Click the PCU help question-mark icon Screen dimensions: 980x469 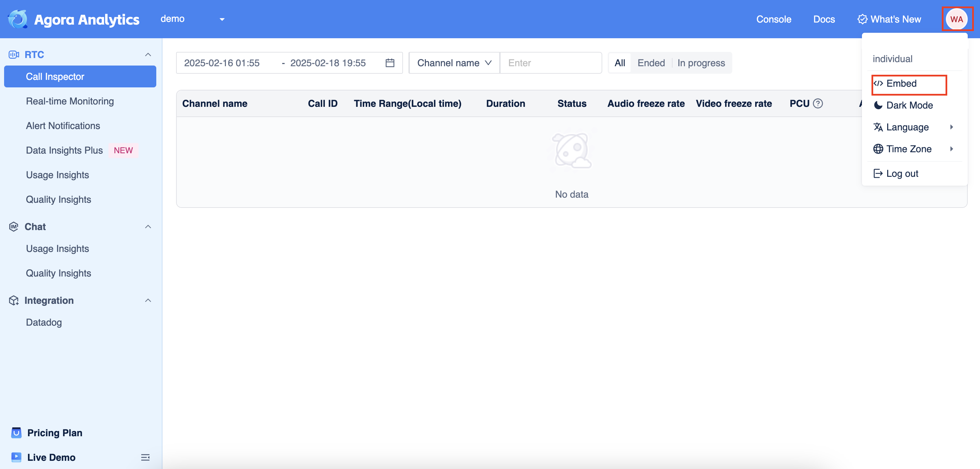818,103
